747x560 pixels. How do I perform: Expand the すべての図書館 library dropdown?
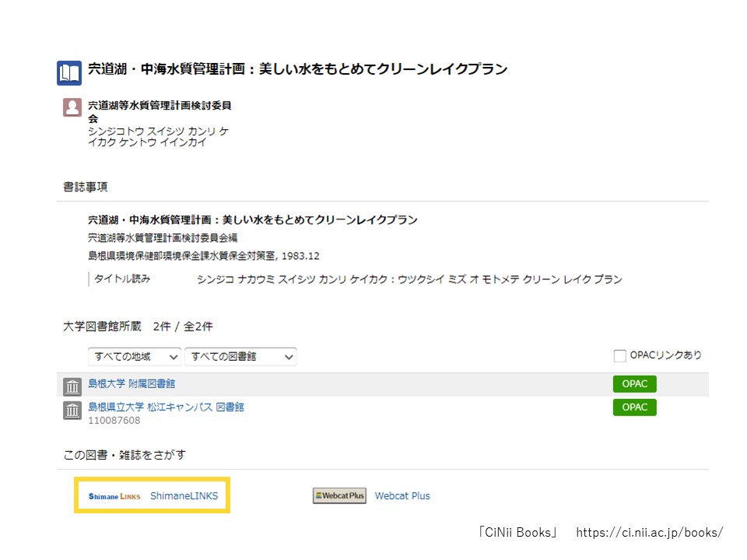240,357
